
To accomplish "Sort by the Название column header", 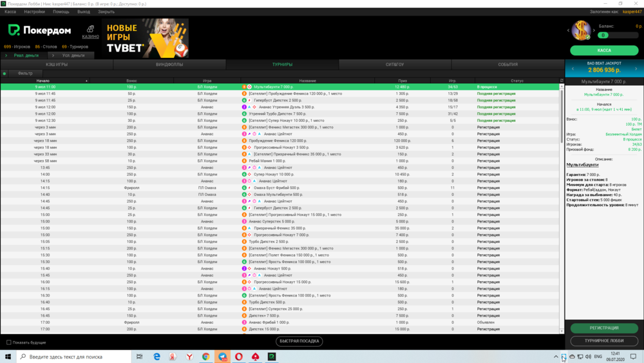I will coord(307,81).
